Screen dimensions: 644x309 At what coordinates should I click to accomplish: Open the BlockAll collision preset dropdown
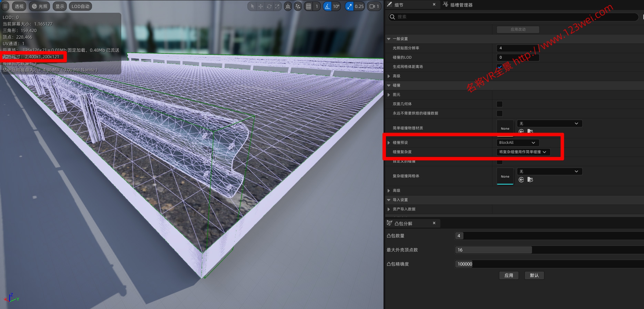click(517, 142)
